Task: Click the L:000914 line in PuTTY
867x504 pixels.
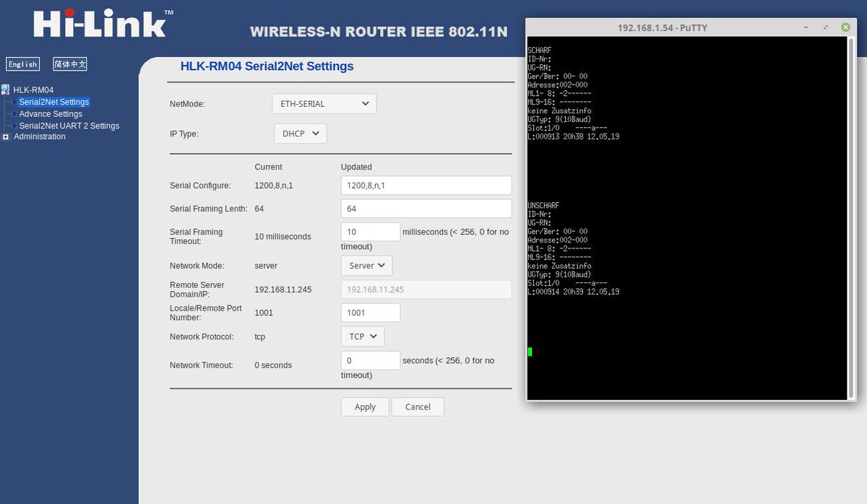Action: 573,292
